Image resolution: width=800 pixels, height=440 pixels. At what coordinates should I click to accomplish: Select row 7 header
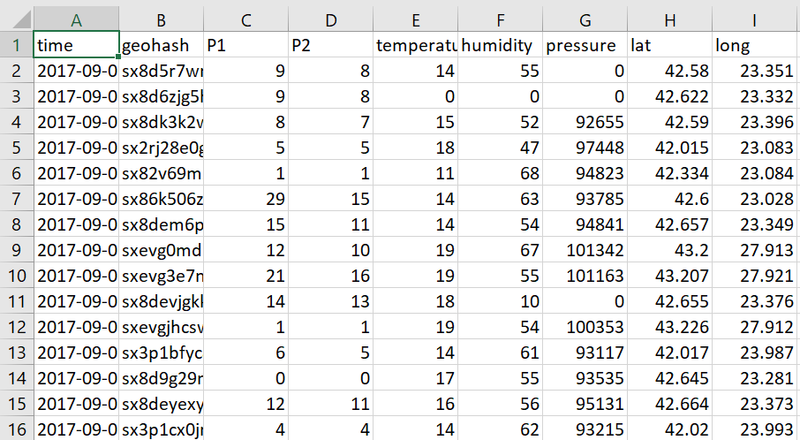point(16,199)
